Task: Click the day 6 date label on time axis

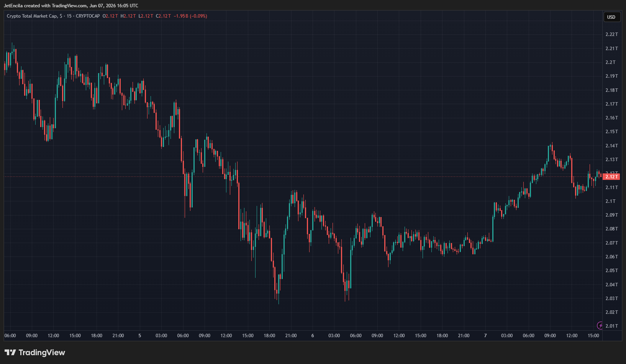Action: (x=313, y=336)
